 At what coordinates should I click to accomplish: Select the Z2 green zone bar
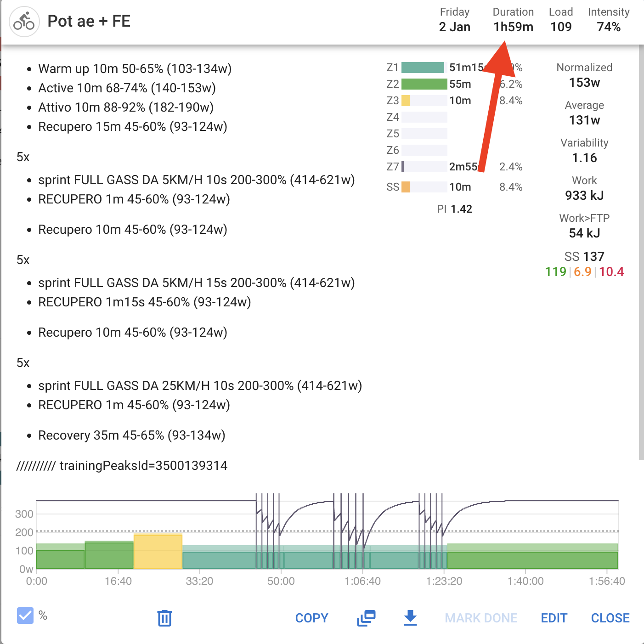pyautogui.click(x=424, y=84)
